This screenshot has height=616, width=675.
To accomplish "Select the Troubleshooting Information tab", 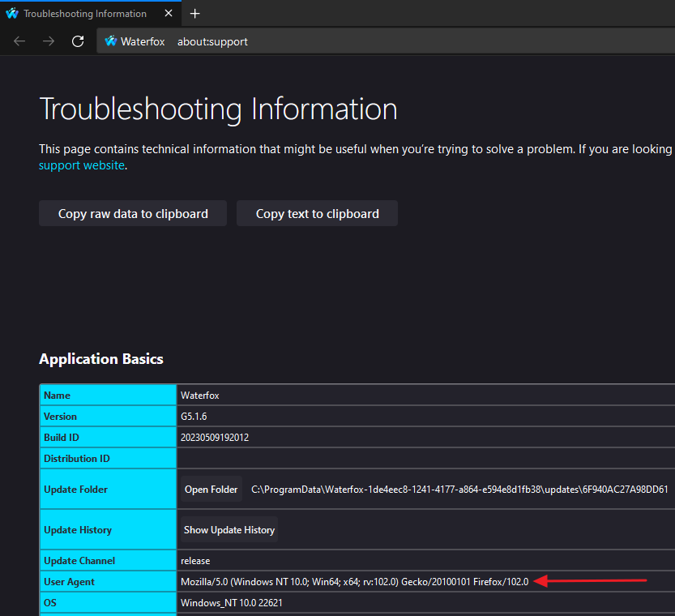I will tap(84, 14).
